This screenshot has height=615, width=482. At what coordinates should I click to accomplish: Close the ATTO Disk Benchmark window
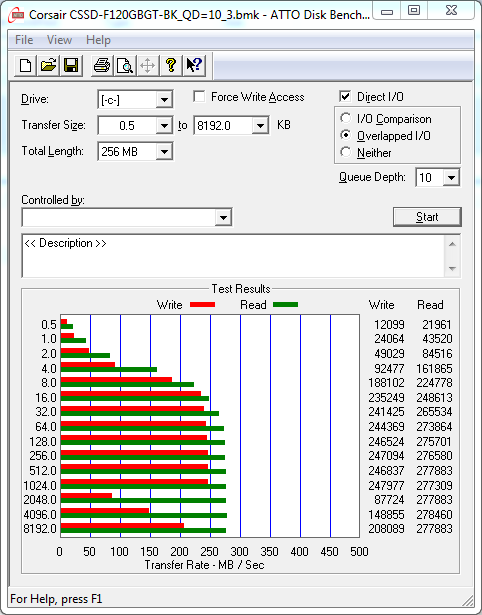point(451,11)
